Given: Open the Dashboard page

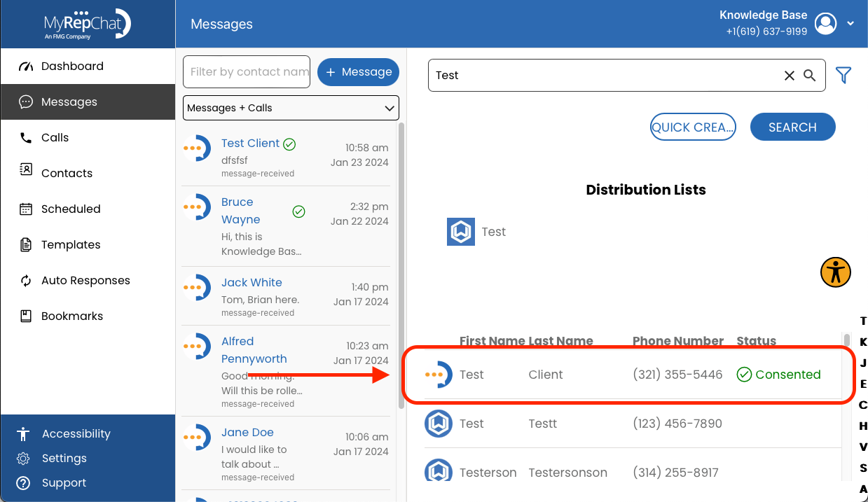Looking at the screenshot, I should [x=88, y=67].
